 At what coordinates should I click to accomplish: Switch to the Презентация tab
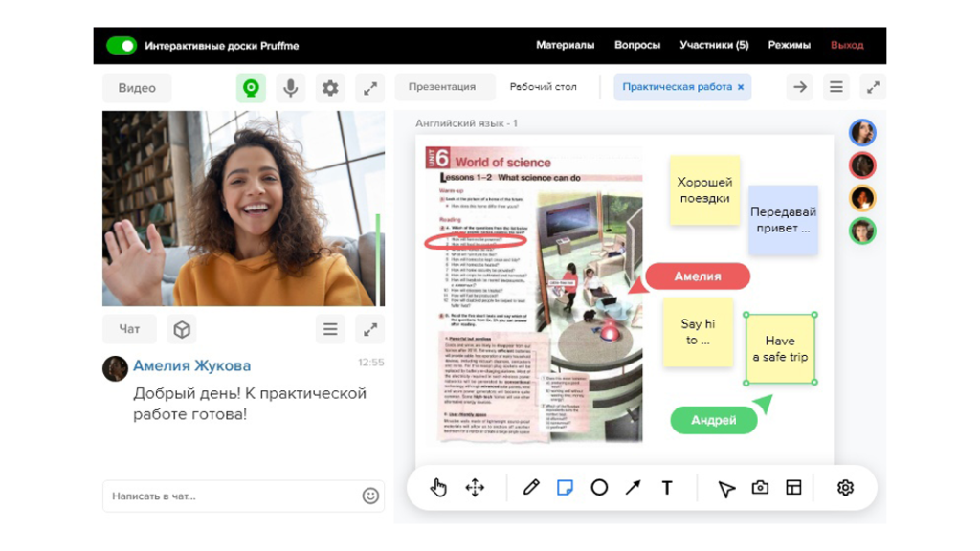(x=442, y=87)
